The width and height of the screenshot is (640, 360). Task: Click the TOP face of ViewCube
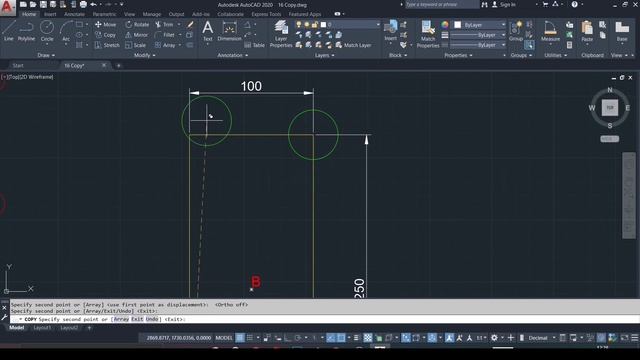click(x=610, y=108)
